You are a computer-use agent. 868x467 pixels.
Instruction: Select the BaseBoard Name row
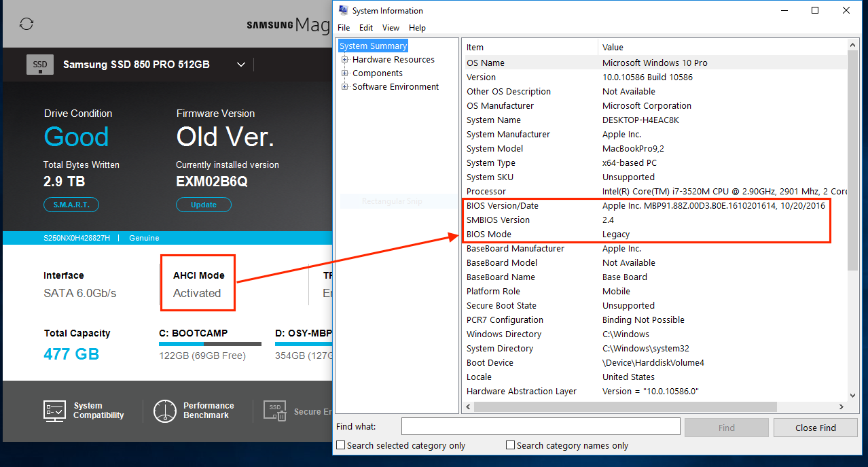click(655, 277)
